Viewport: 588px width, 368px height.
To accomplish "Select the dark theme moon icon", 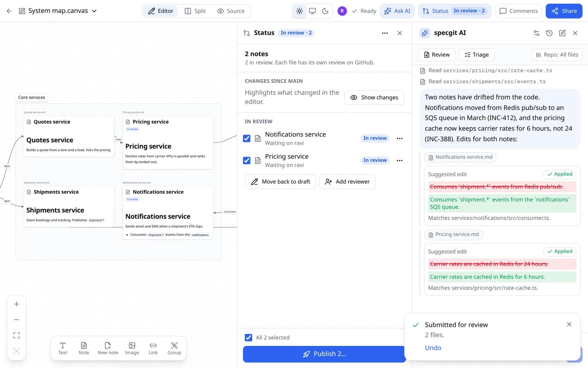I will [325, 11].
